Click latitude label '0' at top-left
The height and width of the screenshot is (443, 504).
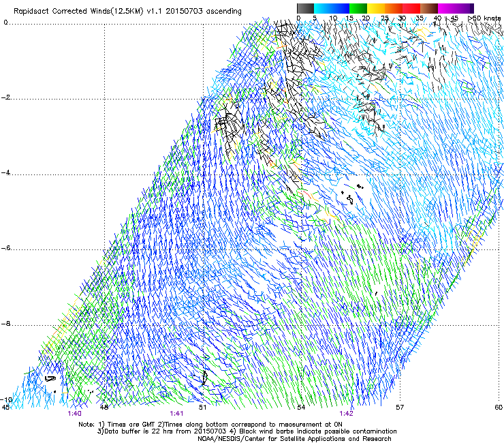coord(5,22)
